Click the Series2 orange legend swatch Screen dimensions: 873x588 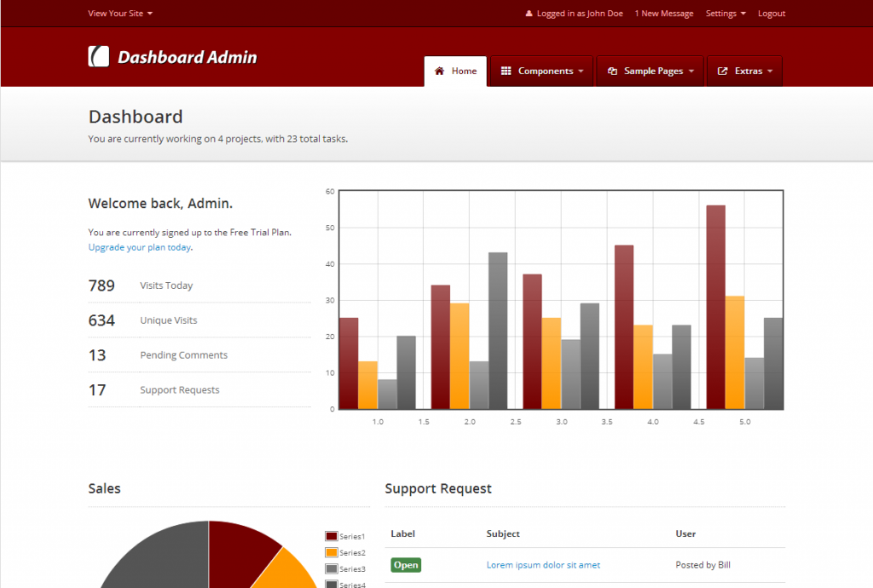coord(331,552)
